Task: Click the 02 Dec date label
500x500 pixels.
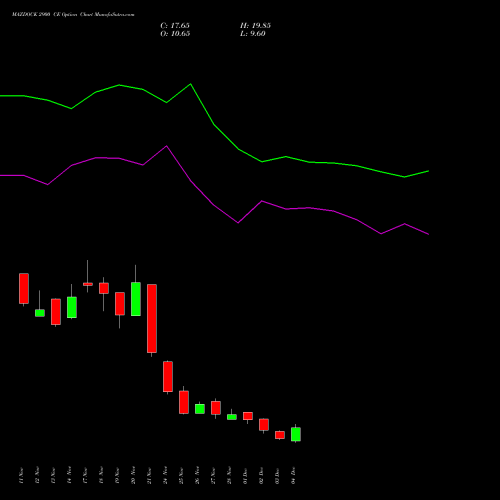Action: (261, 475)
